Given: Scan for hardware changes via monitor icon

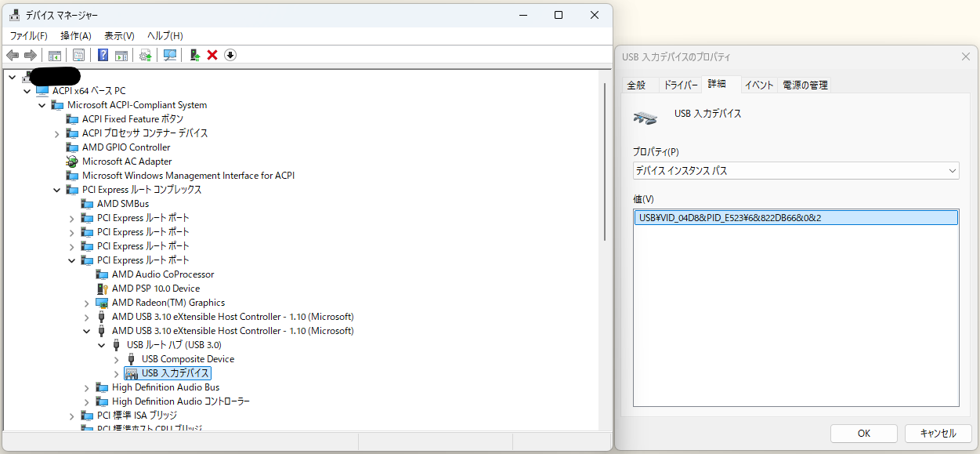Looking at the screenshot, I should pyautogui.click(x=169, y=55).
